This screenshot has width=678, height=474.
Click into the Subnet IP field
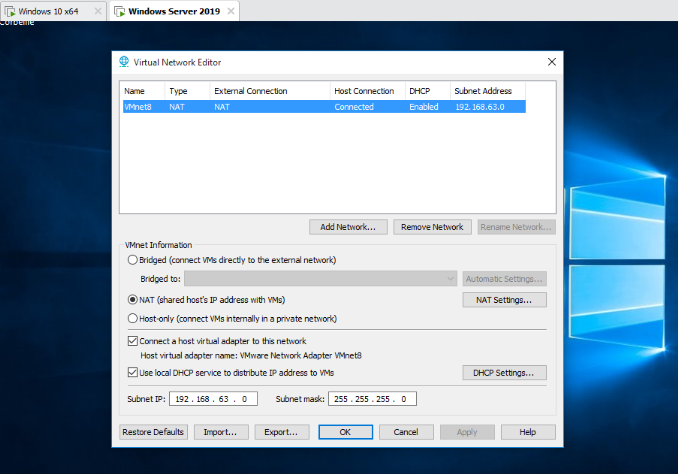[214, 399]
